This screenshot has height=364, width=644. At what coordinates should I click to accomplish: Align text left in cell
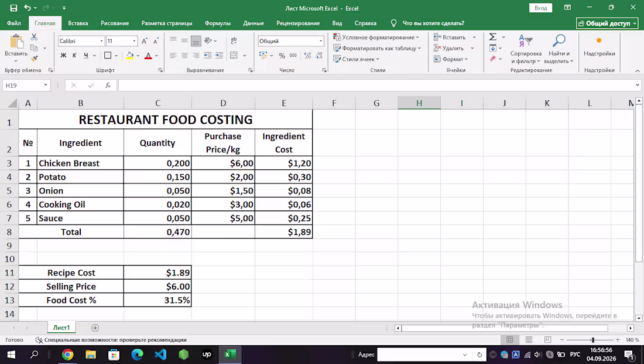(x=173, y=56)
